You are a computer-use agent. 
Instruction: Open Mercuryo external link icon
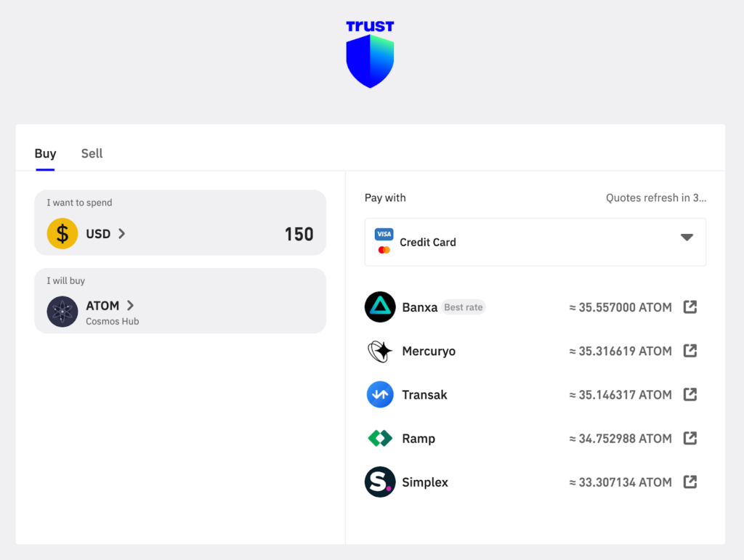coord(690,351)
